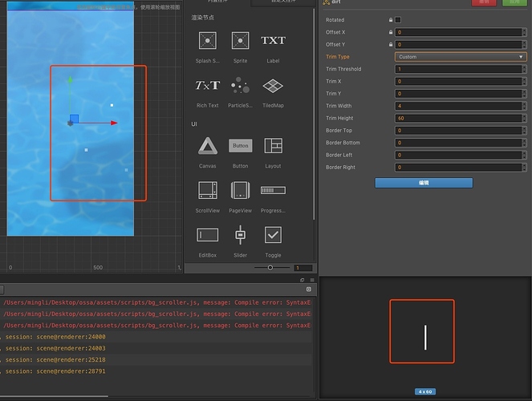Pick the Slider UI node icon
Screen dimensions: 532x401
point(240,235)
